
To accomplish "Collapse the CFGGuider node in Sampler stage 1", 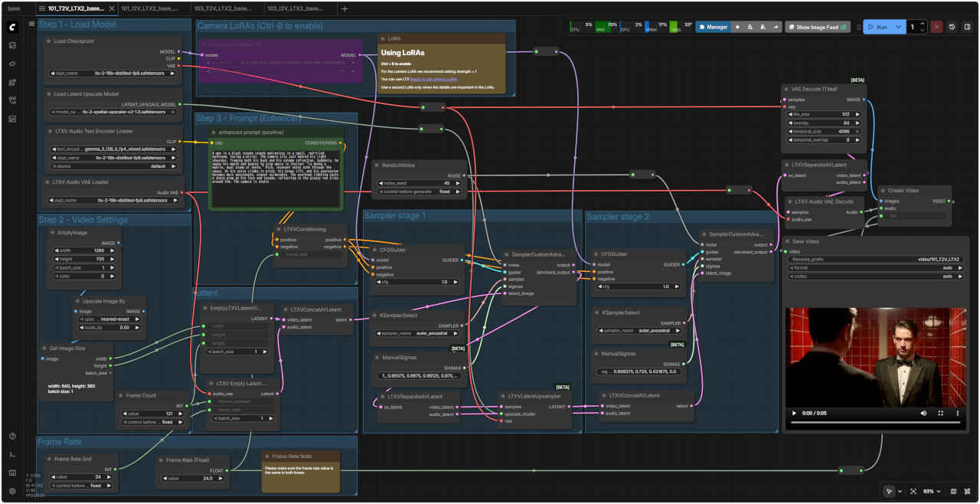I will [374, 249].
